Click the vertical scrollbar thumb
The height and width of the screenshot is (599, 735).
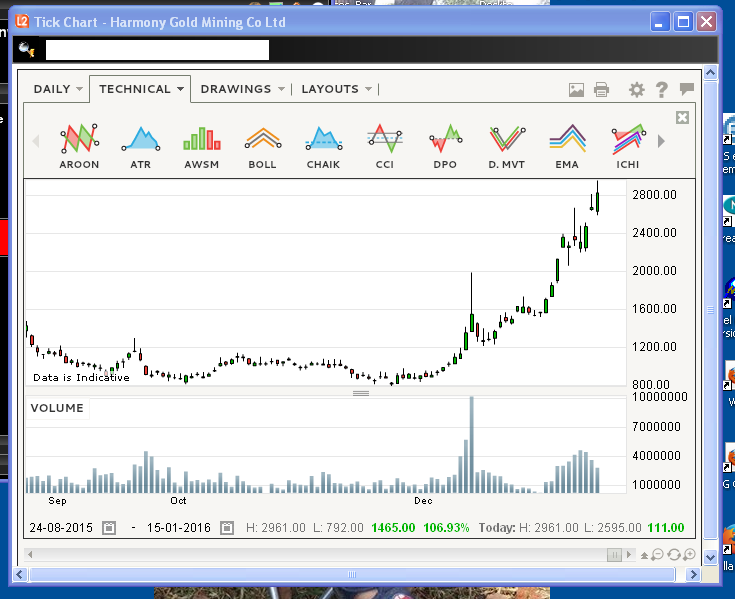point(711,310)
